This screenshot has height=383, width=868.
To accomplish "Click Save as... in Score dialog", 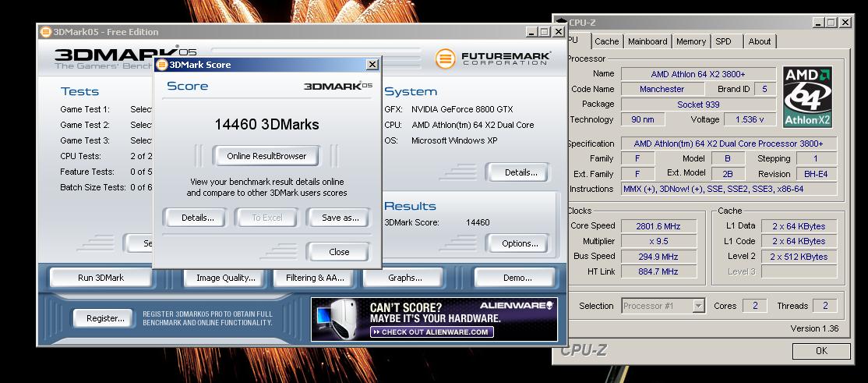I will (338, 218).
